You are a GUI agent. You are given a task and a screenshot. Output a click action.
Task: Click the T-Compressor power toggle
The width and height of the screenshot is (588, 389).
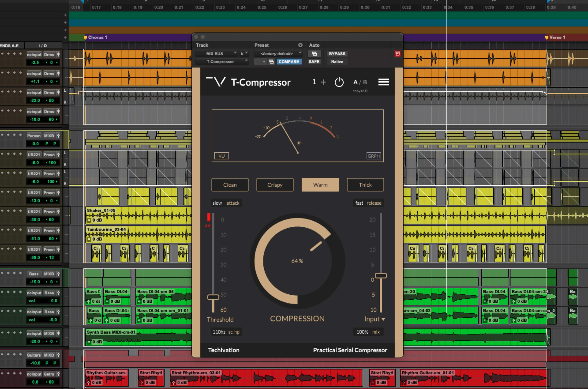(x=339, y=82)
